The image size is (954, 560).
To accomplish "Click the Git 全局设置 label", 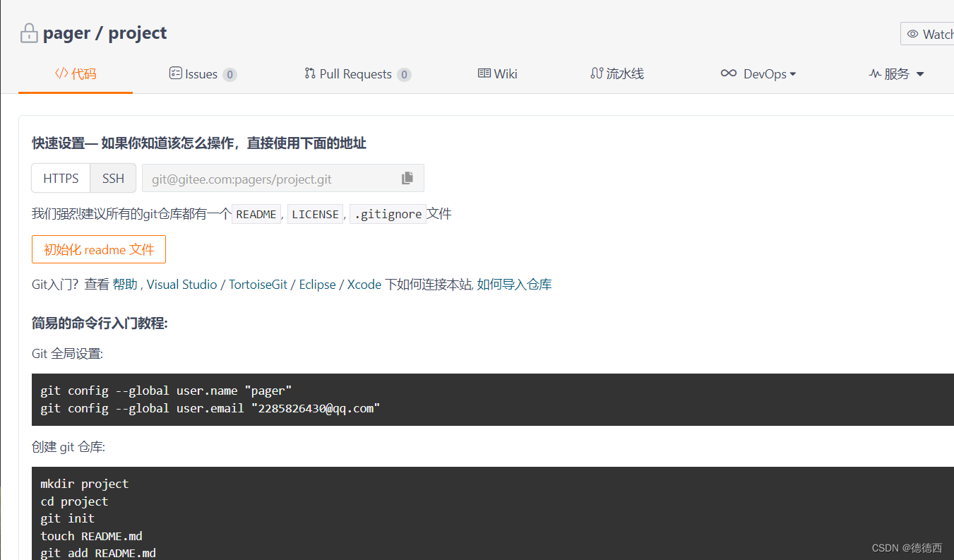I will click(x=67, y=354).
